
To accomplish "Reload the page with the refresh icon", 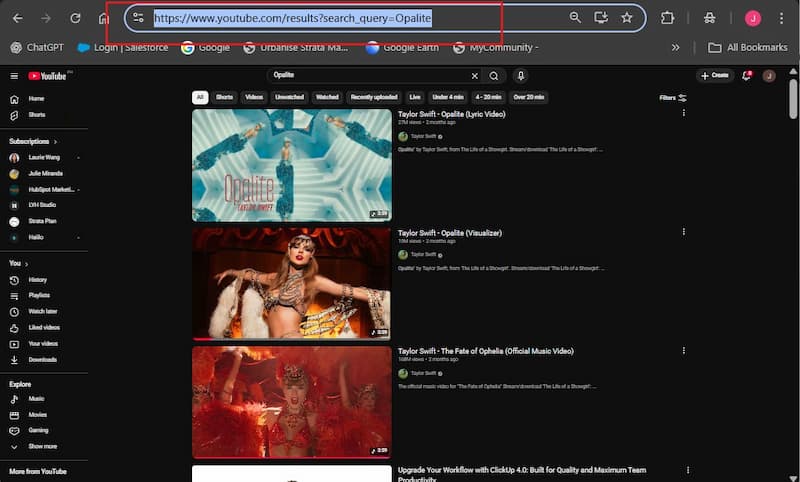I will pos(76,18).
